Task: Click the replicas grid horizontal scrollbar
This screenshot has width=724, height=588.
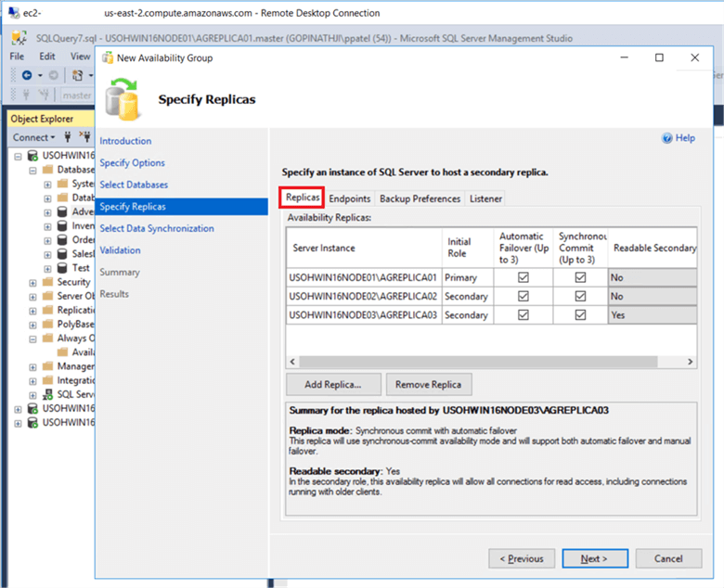Action: [x=491, y=360]
